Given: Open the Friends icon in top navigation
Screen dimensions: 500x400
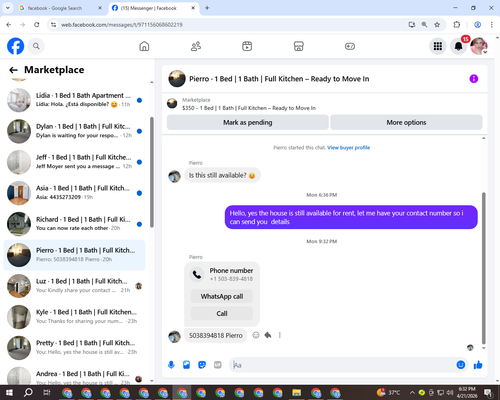Looking at the screenshot, I should point(196,46).
